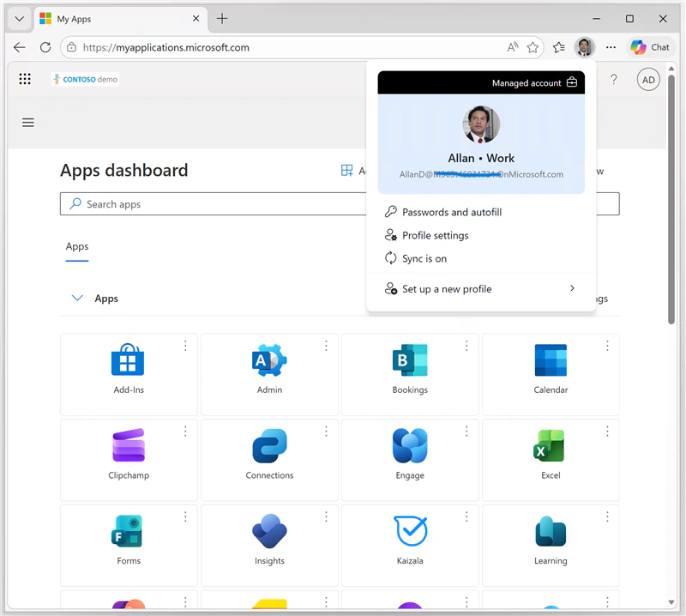Viewport: 686px width, 616px height.
Task: Click the hamburger navigation menu icon
Action: [28, 123]
